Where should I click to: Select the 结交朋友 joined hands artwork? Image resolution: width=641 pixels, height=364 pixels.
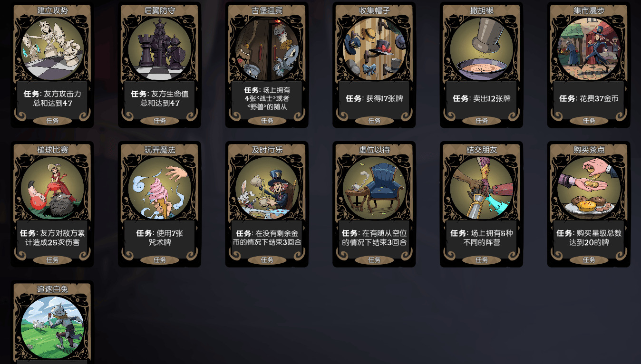click(x=482, y=188)
